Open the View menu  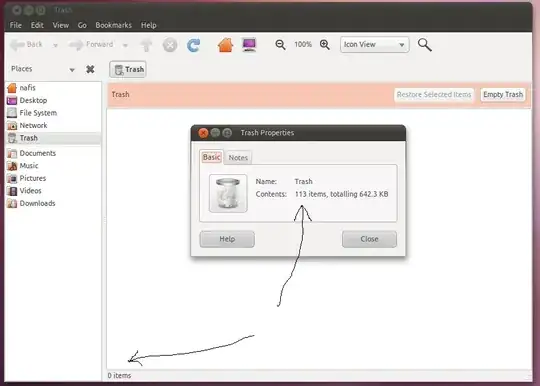point(61,25)
